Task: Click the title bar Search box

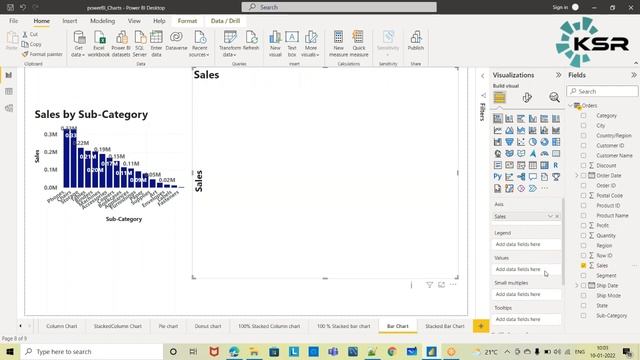Action: (x=339, y=7)
